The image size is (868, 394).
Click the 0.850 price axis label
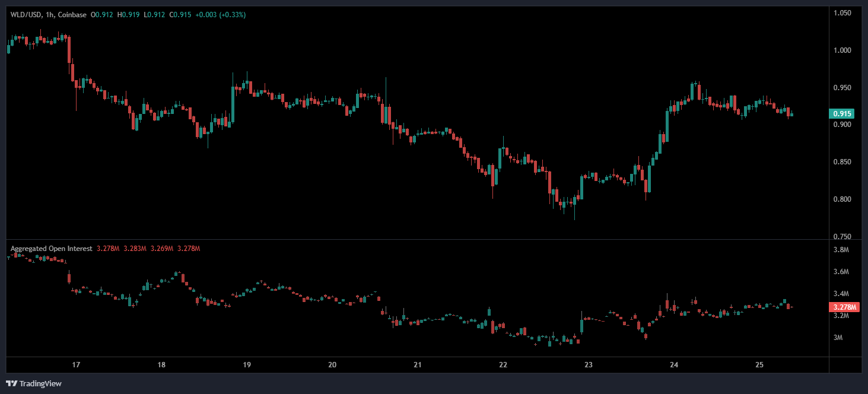pos(842,162)
